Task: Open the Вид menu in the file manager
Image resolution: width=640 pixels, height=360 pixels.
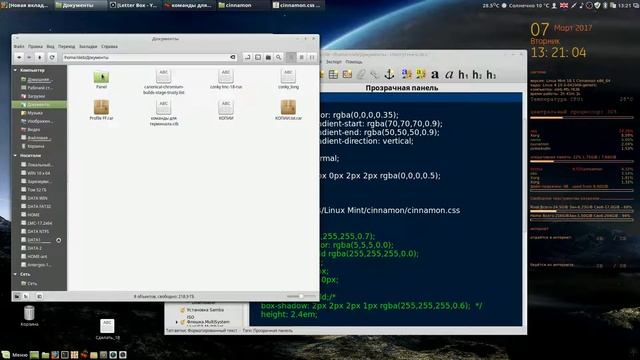Action: click(x=50, y=47)
